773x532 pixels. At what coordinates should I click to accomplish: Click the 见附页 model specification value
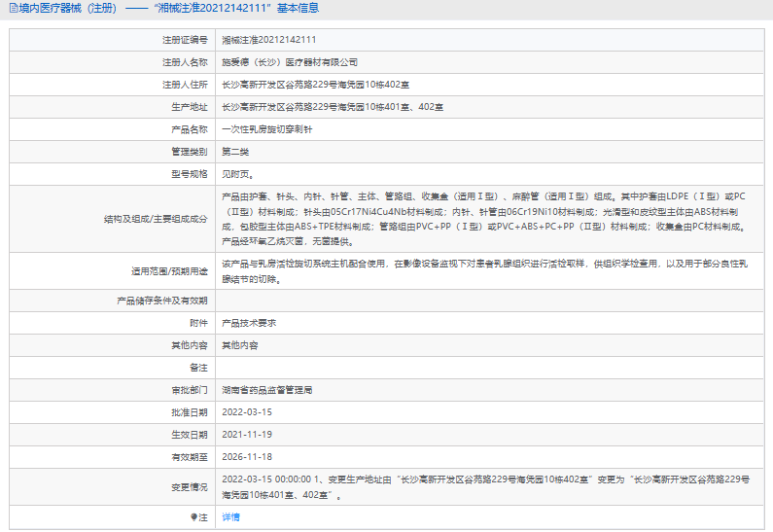(x=237, y=174)
